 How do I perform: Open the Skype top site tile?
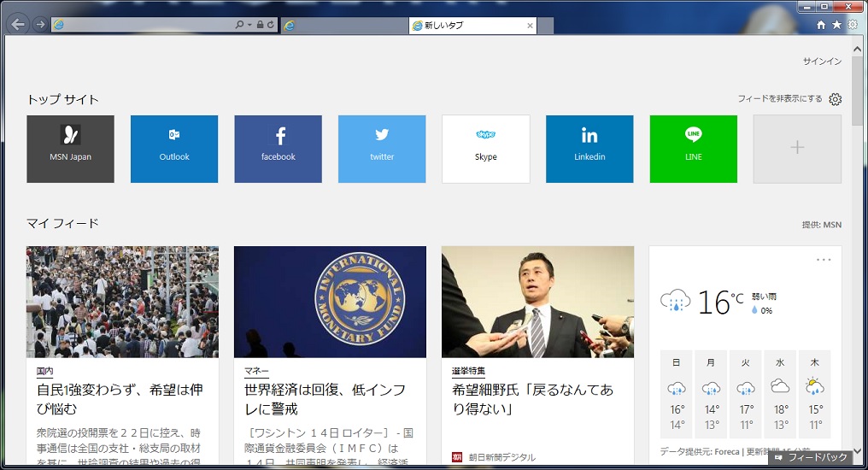point(486,149)
